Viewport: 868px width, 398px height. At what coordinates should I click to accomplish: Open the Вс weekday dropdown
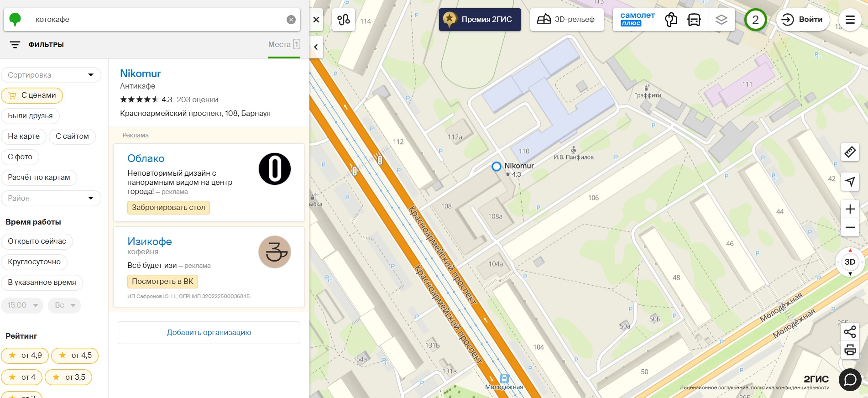[64, 305]
